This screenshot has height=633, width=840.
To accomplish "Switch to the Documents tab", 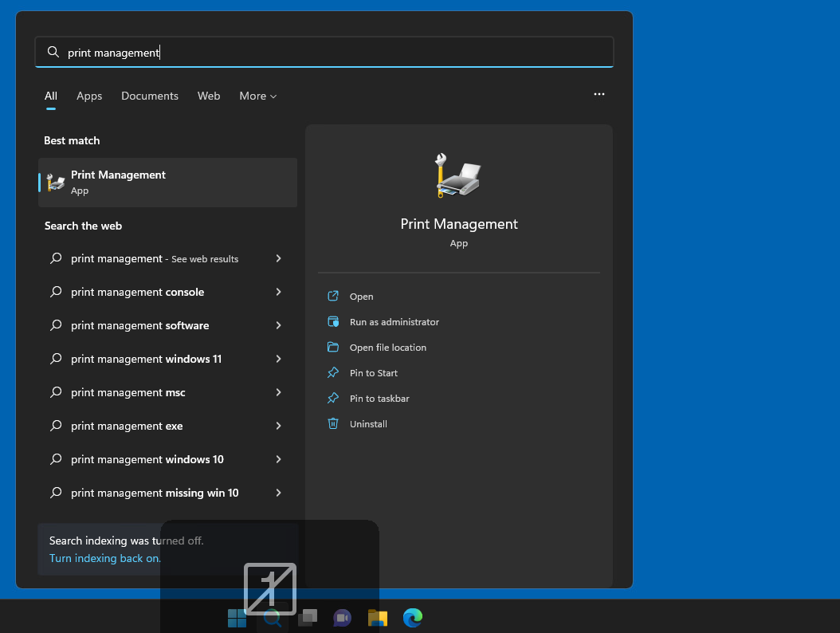I will (150, 96).
